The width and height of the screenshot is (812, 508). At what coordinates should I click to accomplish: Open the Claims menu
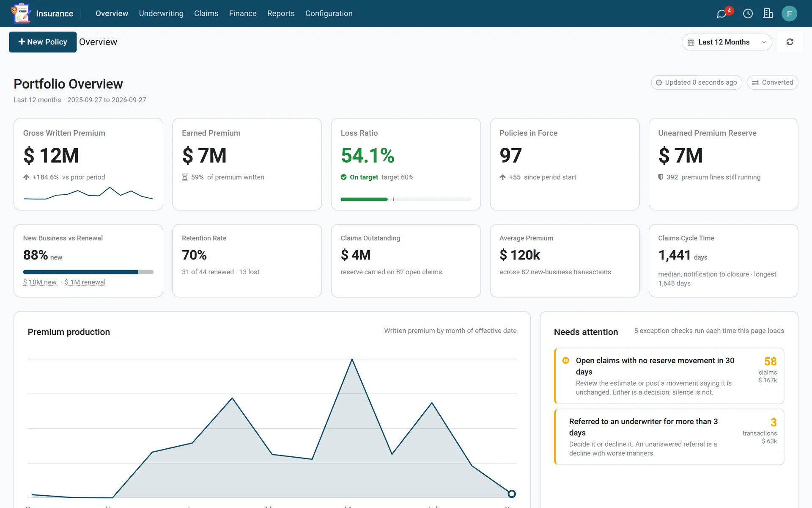click(206, 14)
